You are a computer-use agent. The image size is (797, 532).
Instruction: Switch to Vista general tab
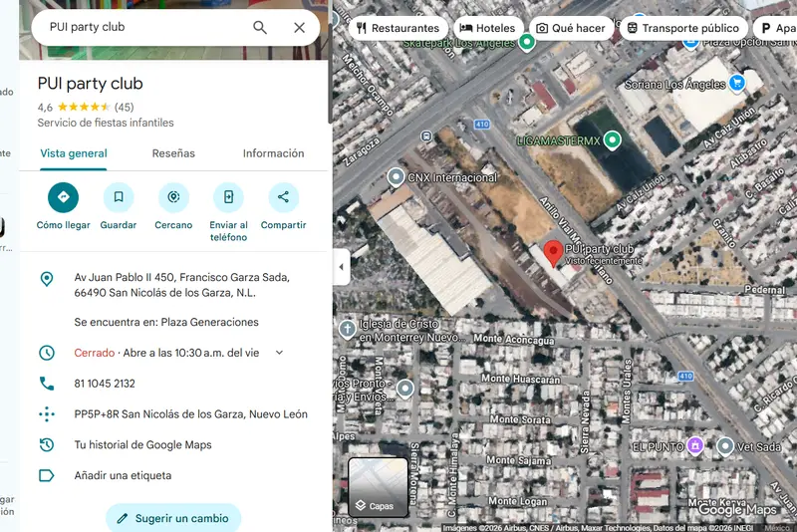(x=74, y=153)
